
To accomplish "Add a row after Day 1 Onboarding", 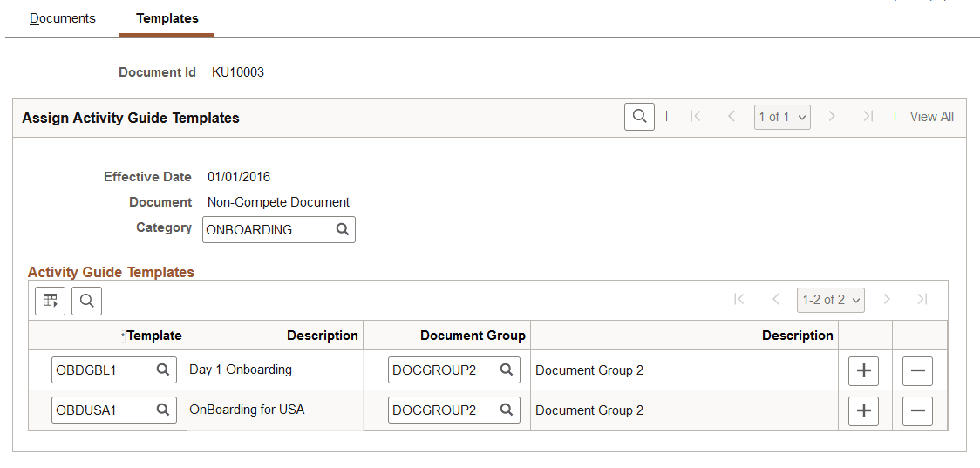I will [x=863, y=371].
